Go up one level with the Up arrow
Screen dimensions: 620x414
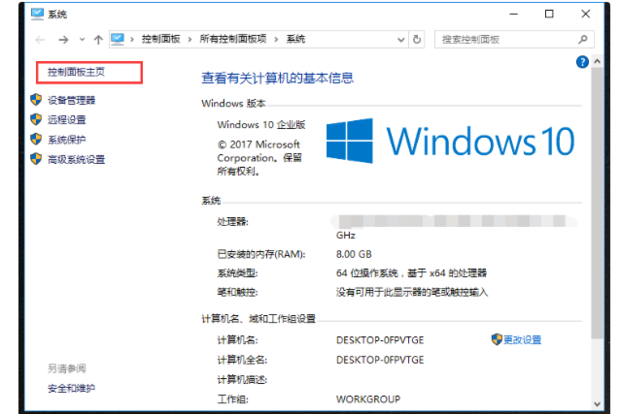(x=98, y=40)
